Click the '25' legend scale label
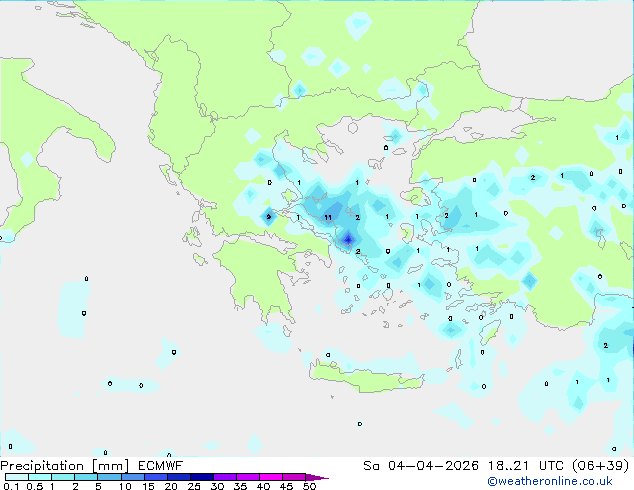The width and height of the screenshot is (634, 490). tap(194, 486)
